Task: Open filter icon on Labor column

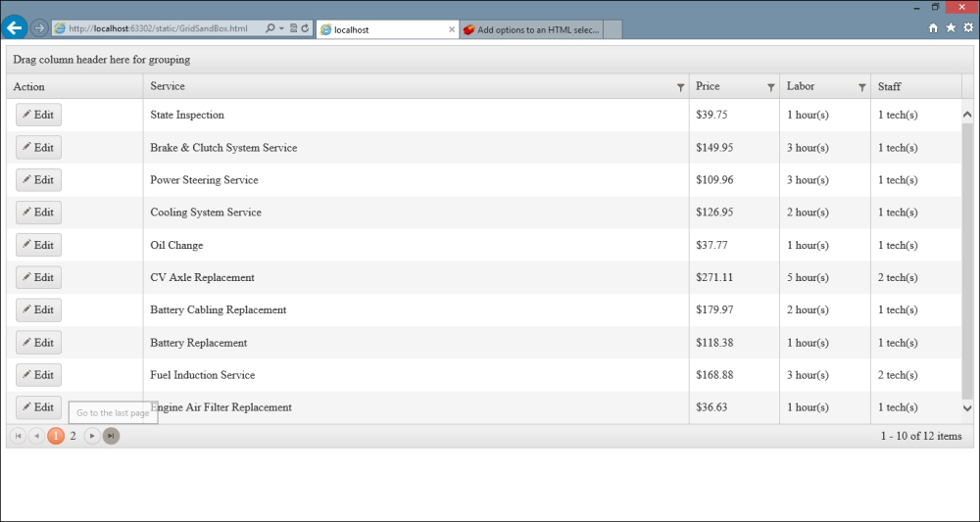Action: 861,87
